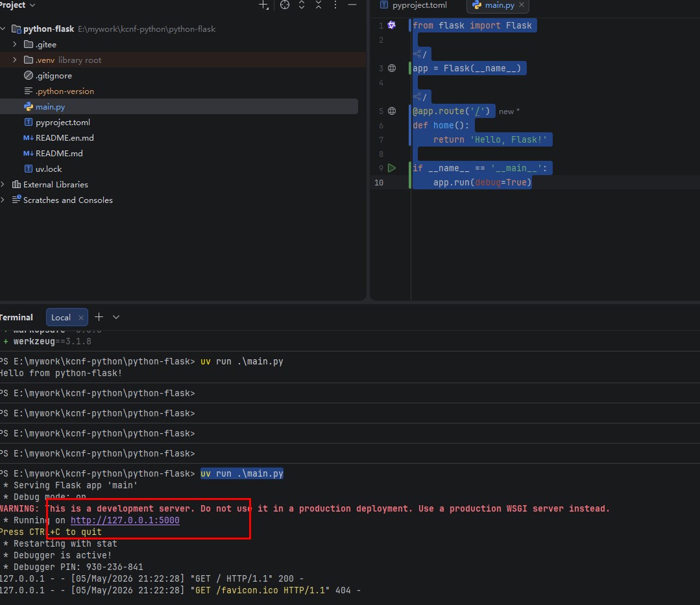This screenshot has height=605, width=700.
Task: Select .gitee folder in project tree
Action: coord(46,45)
